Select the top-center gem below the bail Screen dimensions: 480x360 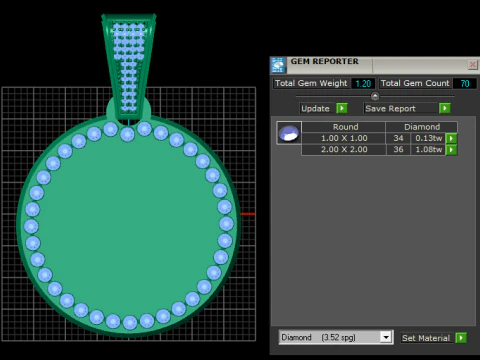tap(127, 134)
